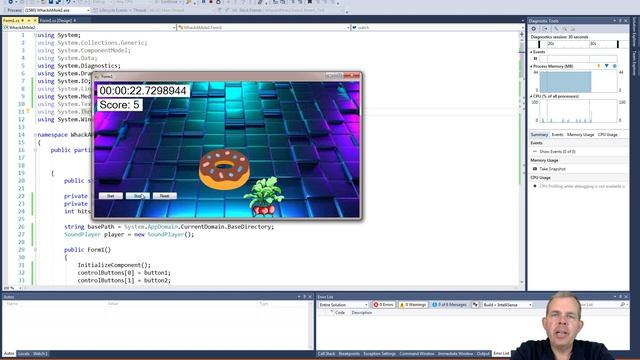Collapse the CPU (% of all processors) section

[x=531, y=96]
